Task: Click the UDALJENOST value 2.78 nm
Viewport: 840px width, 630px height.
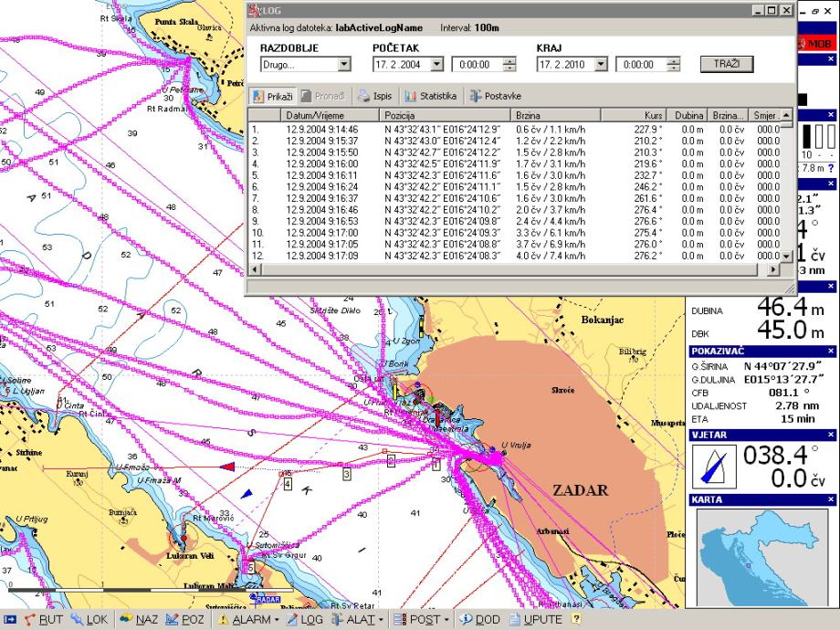Action: (x=797, y=405)
